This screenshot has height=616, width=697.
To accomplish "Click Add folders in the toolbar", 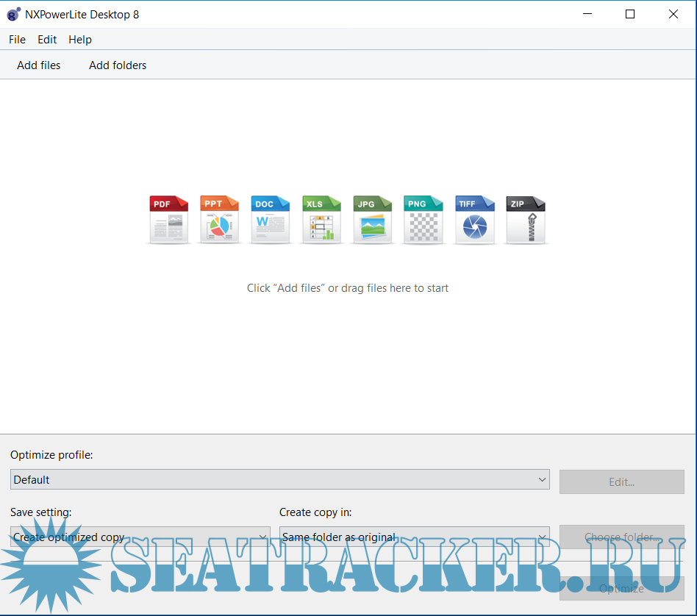I will click(x=118, y=65).
